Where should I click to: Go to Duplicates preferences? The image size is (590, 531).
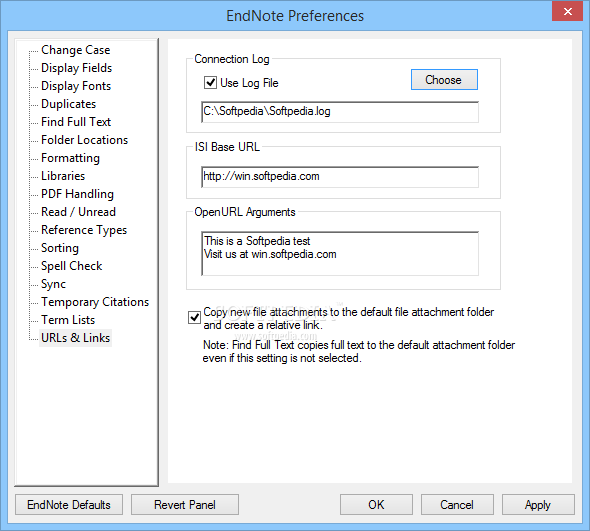pos(68,104)
